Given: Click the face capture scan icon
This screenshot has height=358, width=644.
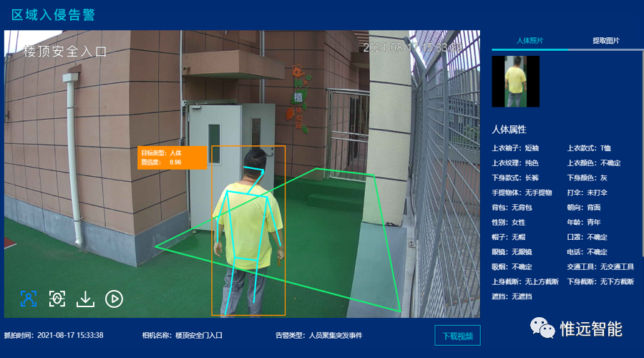Looking at the screenshot, I should coord(57,299).
